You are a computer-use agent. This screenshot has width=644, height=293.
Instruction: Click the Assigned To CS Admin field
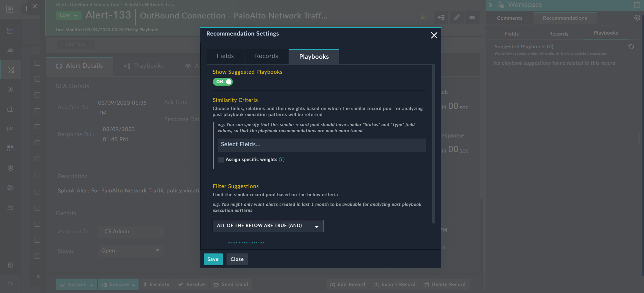point(131,232)
